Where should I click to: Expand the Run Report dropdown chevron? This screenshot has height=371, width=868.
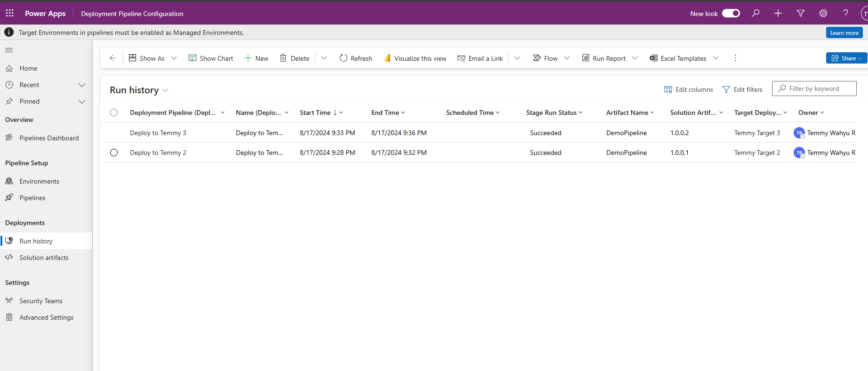tap(635, 58)
